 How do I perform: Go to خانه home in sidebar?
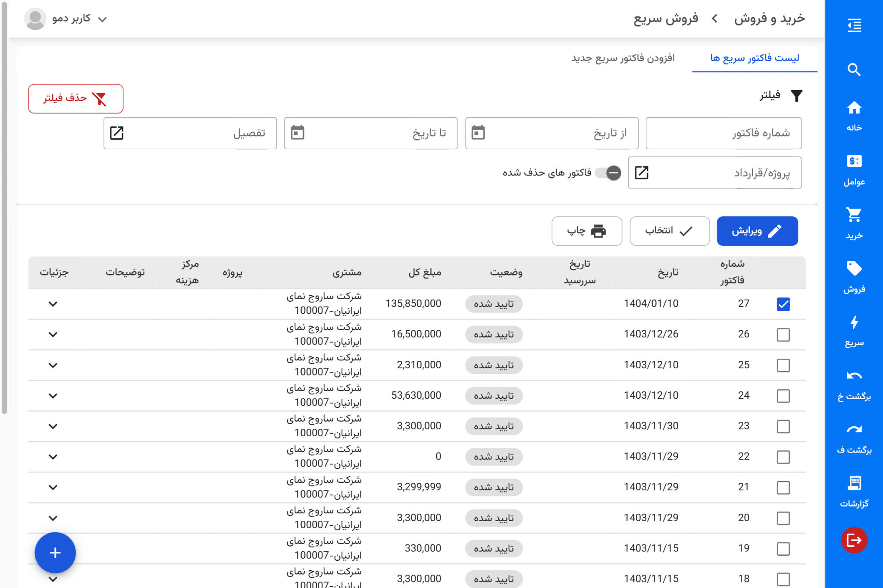click(x=854, y=116)
